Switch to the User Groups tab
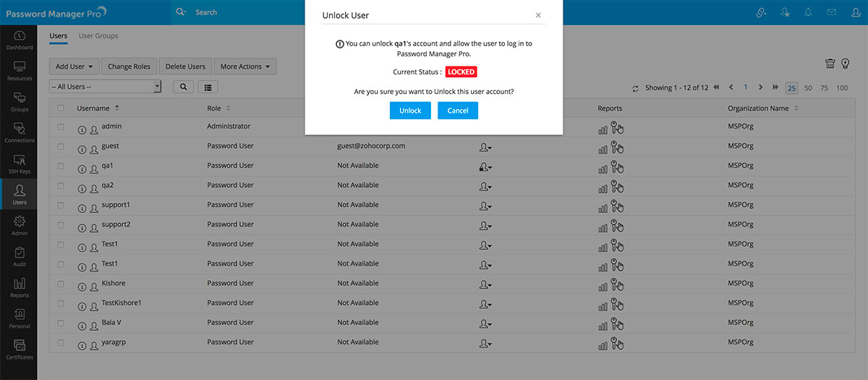The height and width of the screenshot is (380, 868). tap(98, 35)
